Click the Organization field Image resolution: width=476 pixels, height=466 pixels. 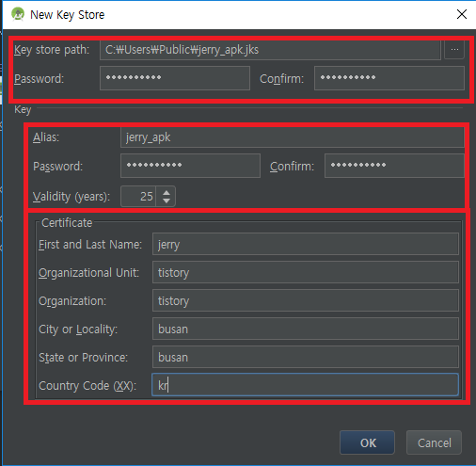pyautogui.click(x=306, y=300)
